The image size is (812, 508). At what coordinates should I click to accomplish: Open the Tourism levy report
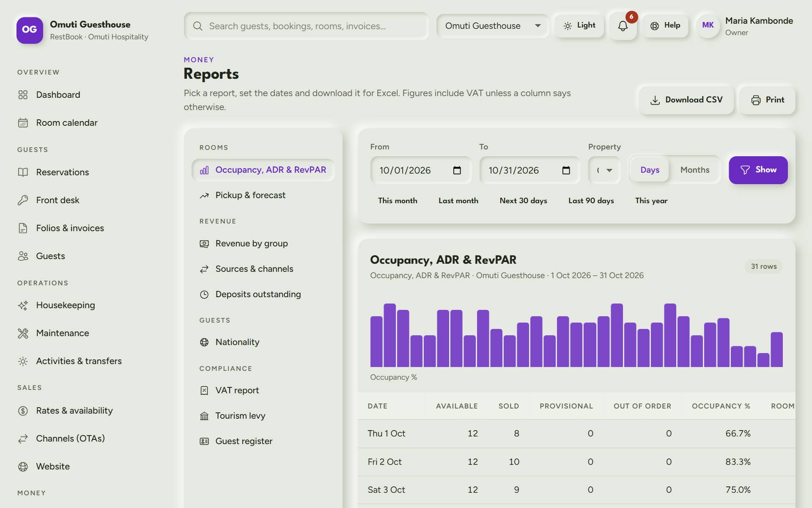pos(263,416)
